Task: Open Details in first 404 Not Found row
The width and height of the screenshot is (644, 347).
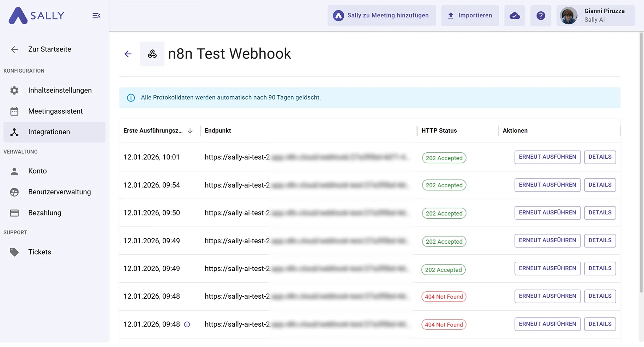Action: coord(600,296)
